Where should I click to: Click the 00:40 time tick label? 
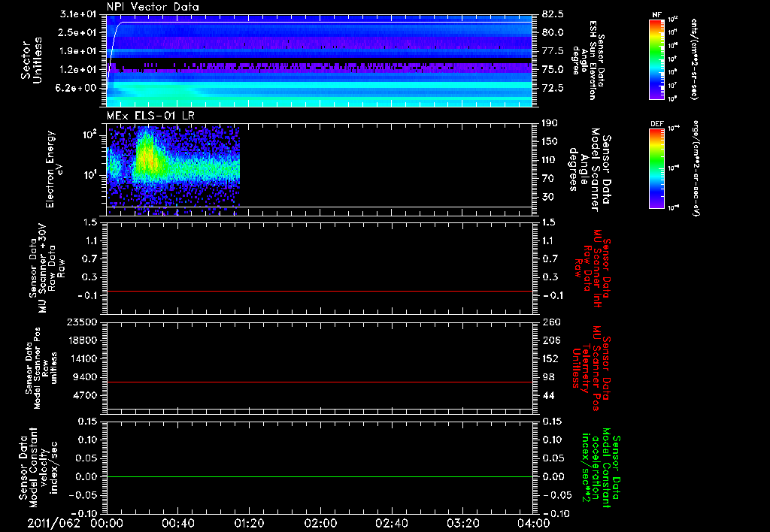click(177, 523)
